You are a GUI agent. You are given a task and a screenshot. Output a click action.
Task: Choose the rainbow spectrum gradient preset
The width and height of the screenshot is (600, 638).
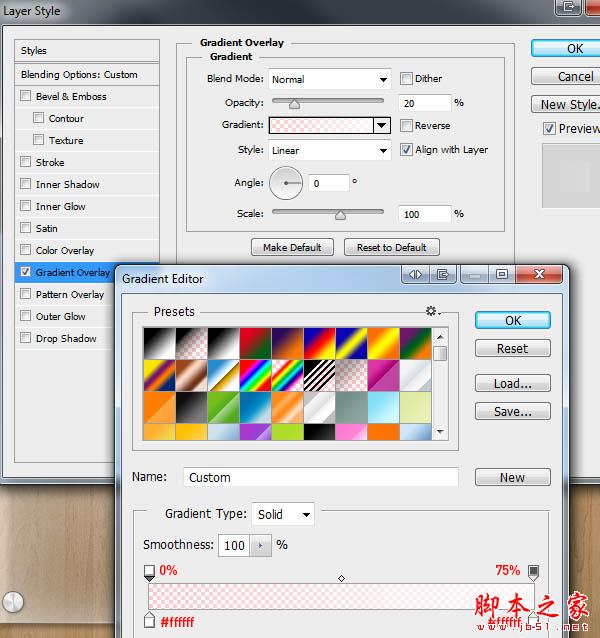coord(255,375)
